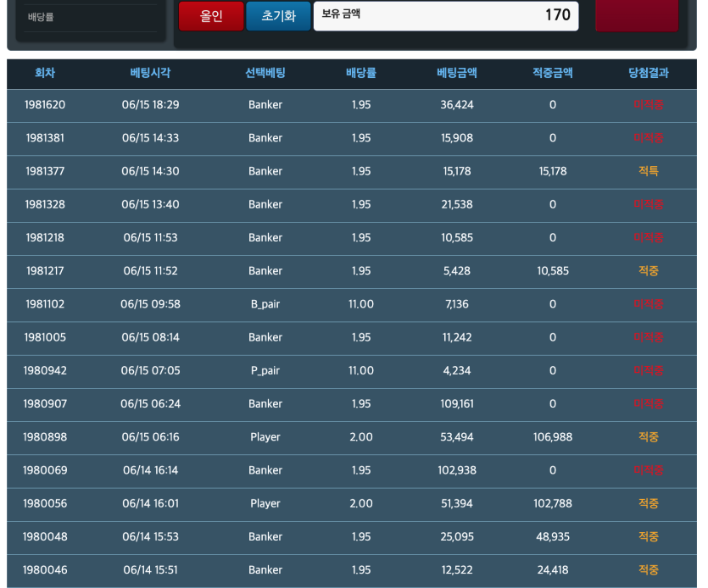Click the 회차 column header
Screen dimensions: 708x588
click(x=45, y=73)
